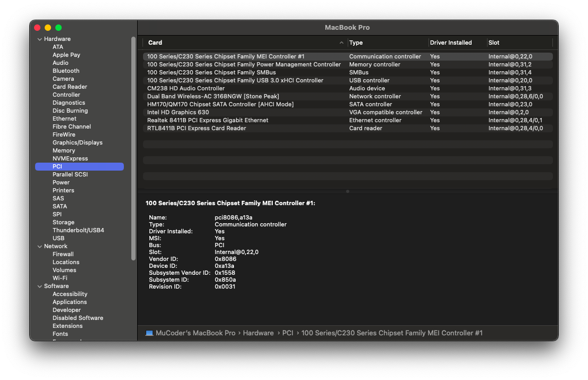View Memory details in the sidebar

click(x=64, y=150)
